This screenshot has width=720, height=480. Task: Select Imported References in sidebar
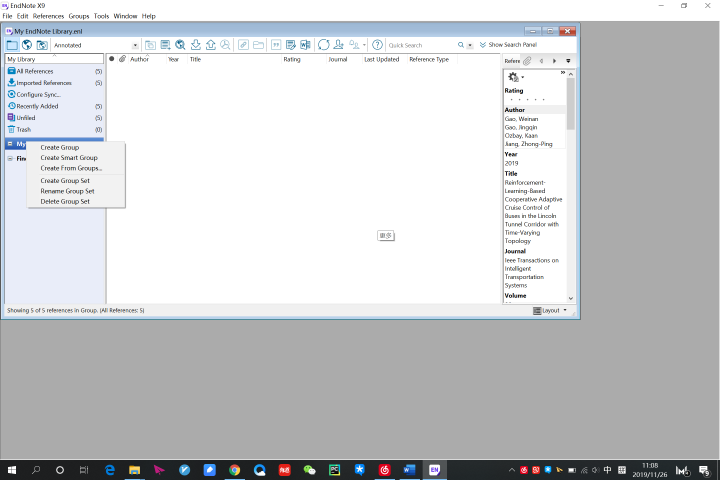55,83
